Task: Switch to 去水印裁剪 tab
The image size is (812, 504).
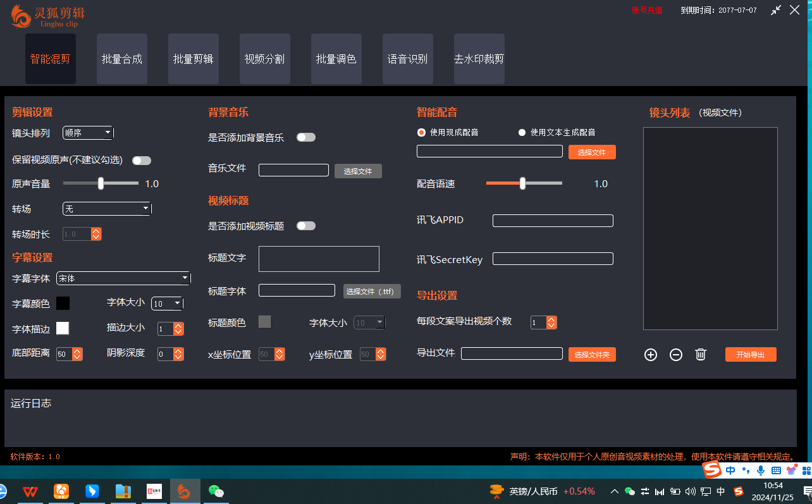Action: (x=479, y=59)
